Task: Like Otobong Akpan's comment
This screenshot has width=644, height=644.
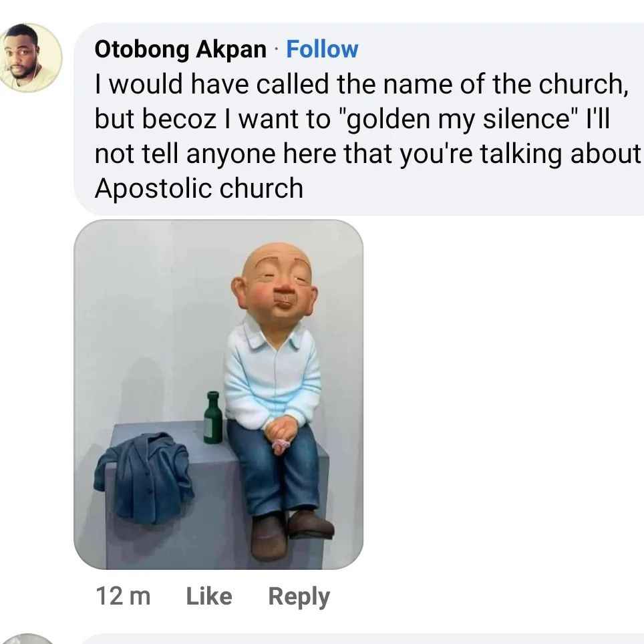Action: (x=209, y=596)
